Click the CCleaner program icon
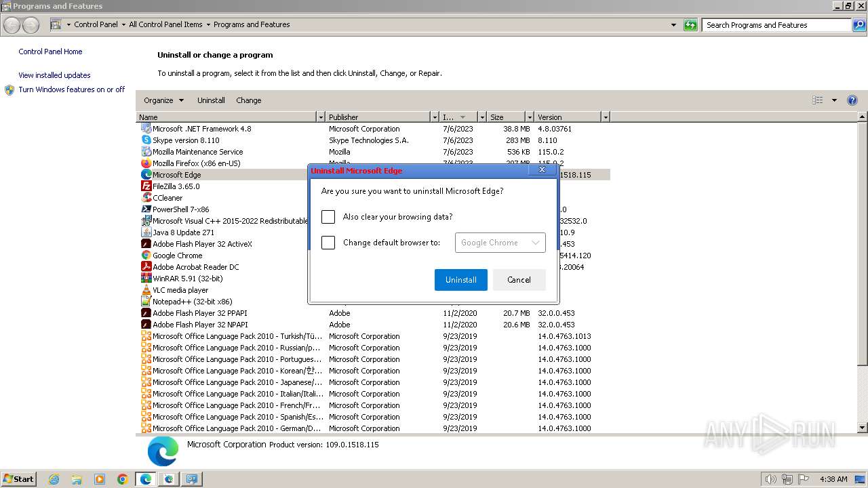Screen dimensions: 868x488 146,198
